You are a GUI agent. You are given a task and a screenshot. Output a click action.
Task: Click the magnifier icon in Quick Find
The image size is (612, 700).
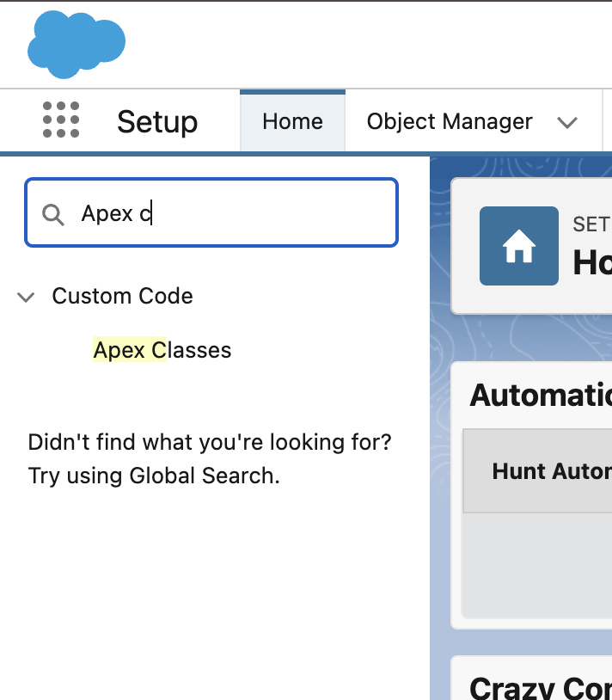coord(53,215)
